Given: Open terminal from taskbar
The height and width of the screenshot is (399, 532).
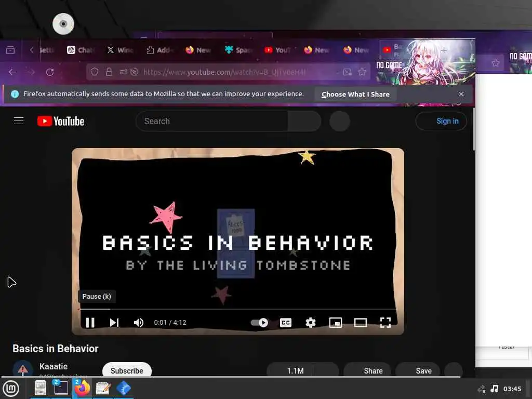Looking at the screenshot, I should pos(61,388).
